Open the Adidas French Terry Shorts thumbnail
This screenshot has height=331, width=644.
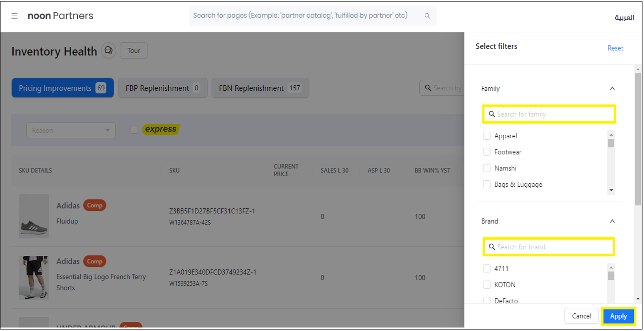(34, 277)
